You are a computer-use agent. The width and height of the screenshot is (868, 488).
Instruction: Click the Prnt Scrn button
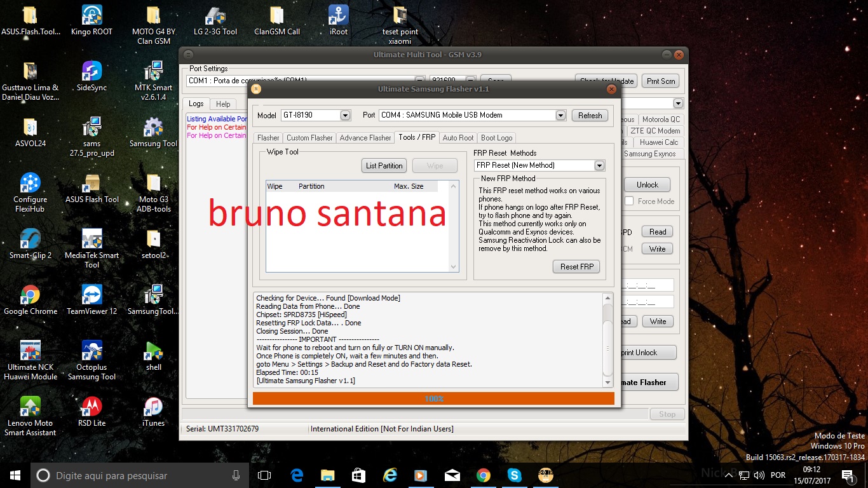(661, 81)
